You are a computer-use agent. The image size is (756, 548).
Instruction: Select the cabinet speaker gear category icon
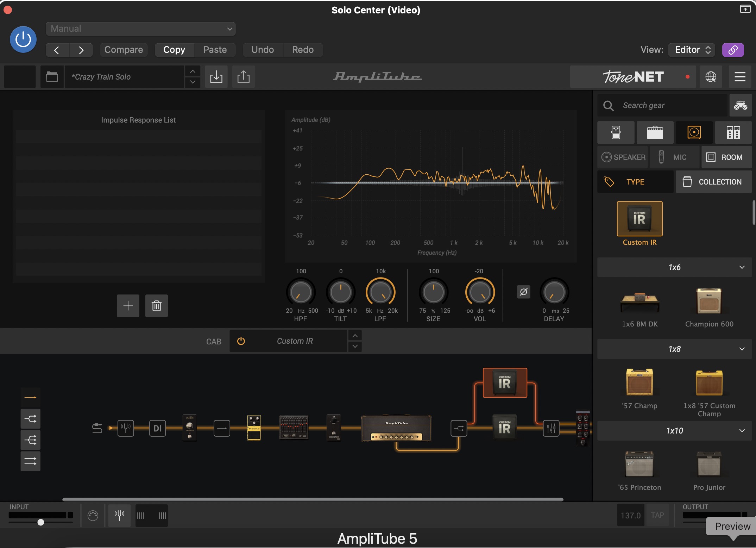tap(694, 132)
